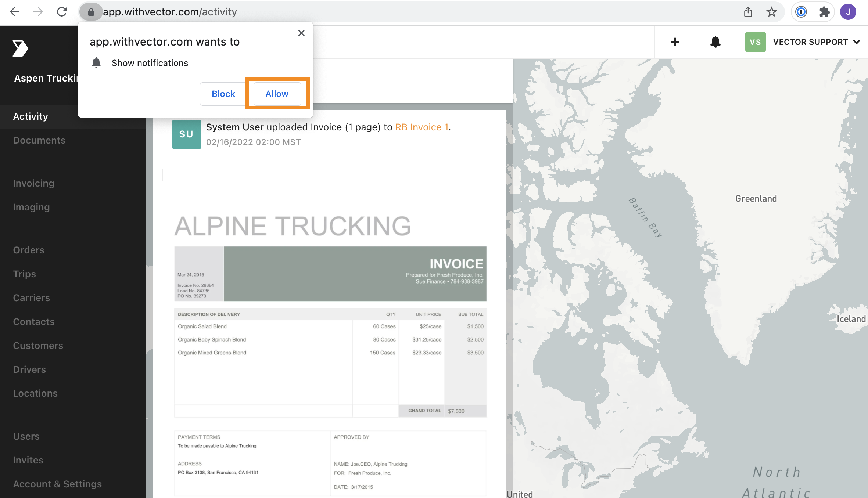Click the Organic Salad Blend invoice row

coord(330,326)
